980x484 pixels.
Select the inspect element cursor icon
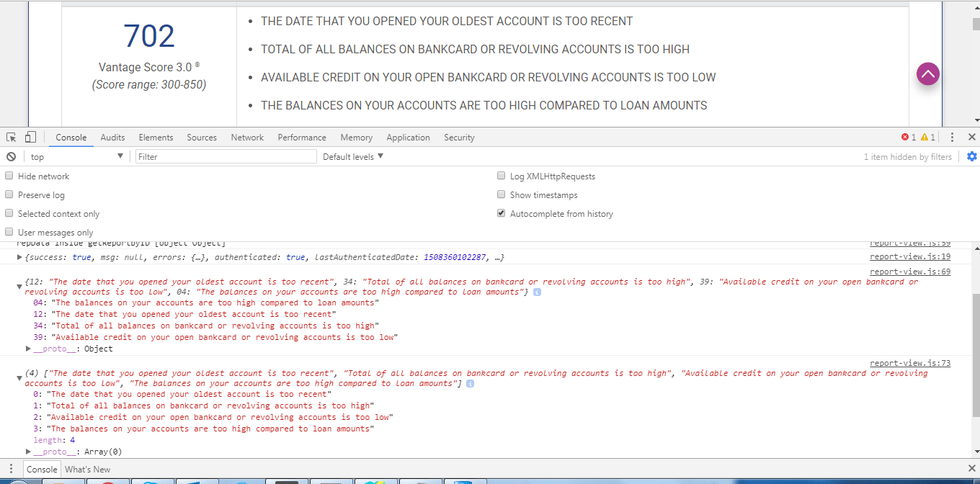click(10, 137)
